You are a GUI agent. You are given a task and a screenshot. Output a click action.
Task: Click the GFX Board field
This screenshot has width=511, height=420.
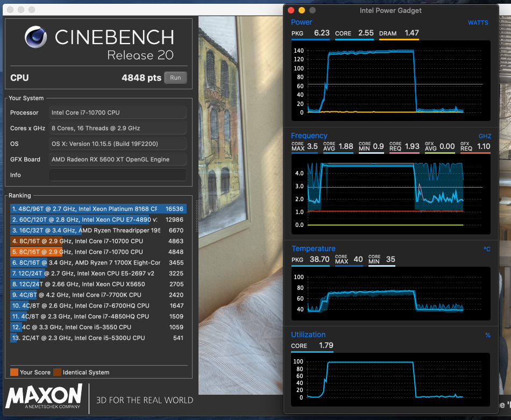click(118, 159)
